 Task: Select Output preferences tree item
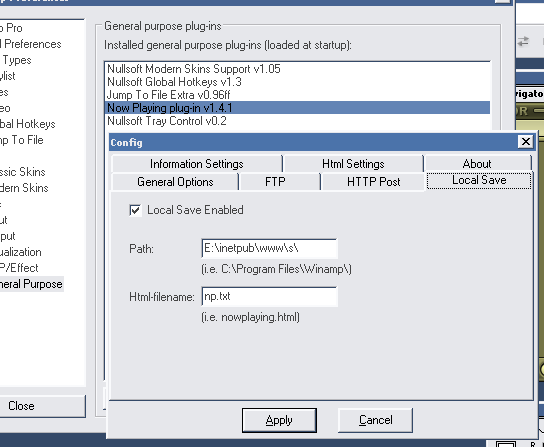8,236
